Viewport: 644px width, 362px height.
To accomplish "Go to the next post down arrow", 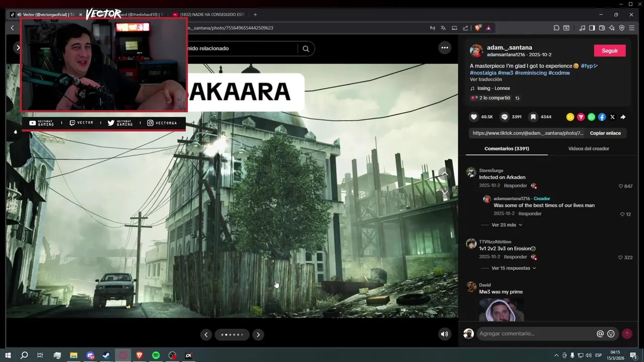I will 445,192.
